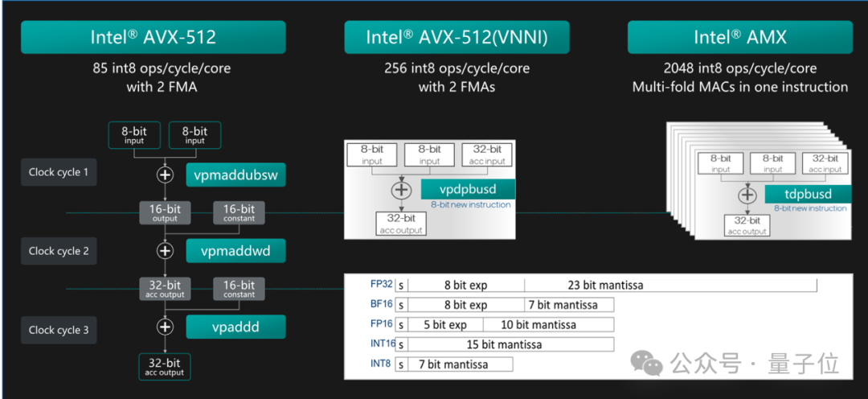Select the plus circle left of tdpbusd
The width and height of the screenshot is (868, 399).
(747, 195)
